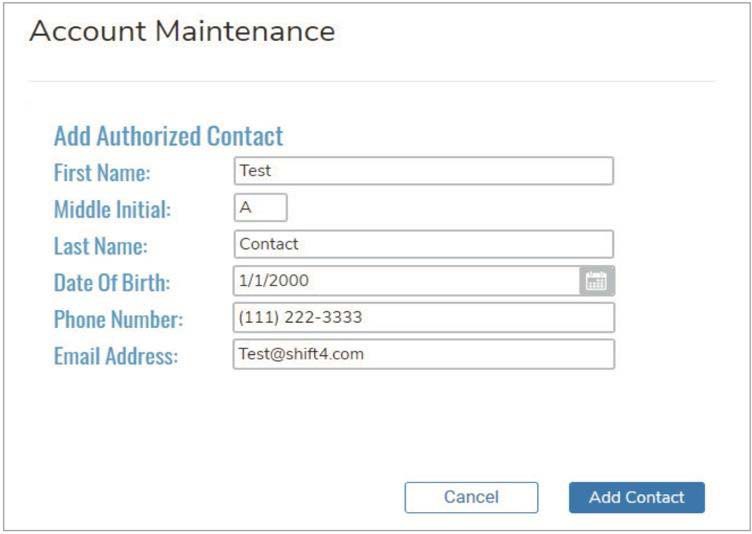752x534 pixels.
Task: Focus the Middle Initial text box
Action: pyautogui.click(x=260, y=208)
